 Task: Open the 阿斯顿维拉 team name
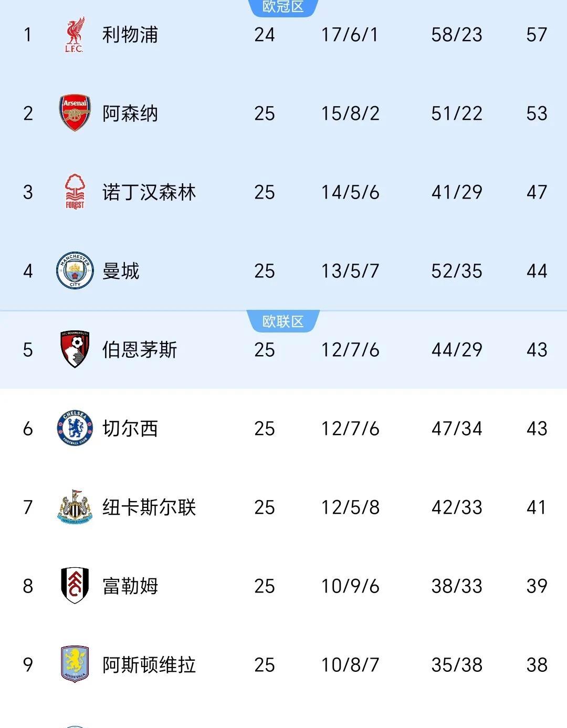point(149,665)
